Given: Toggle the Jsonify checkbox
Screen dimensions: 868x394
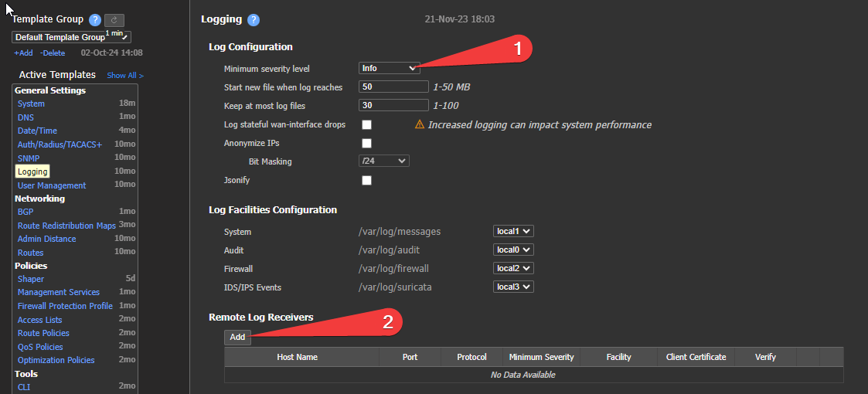Looking at the screenshot, I should [x=366, y=181].
